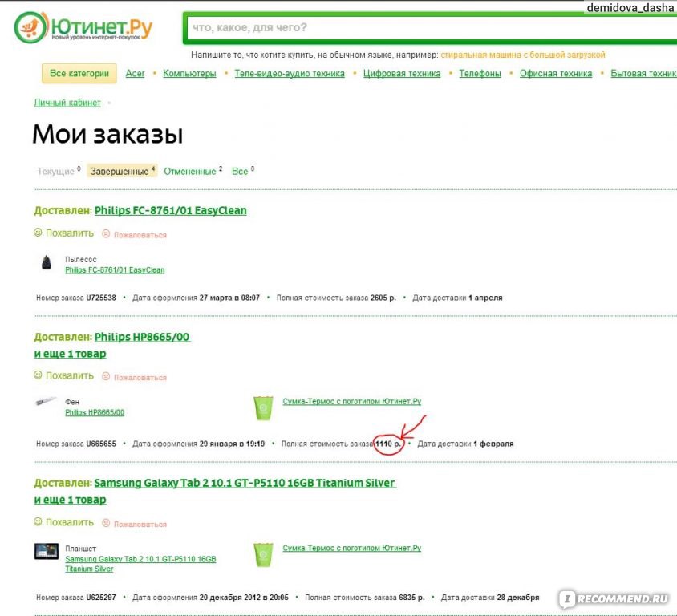Open 'Сумка-Термос' link in Samsung Galaxy Tab order
Image resolution: width=677 pixels, height=616 pixels.
coord(352,549)
